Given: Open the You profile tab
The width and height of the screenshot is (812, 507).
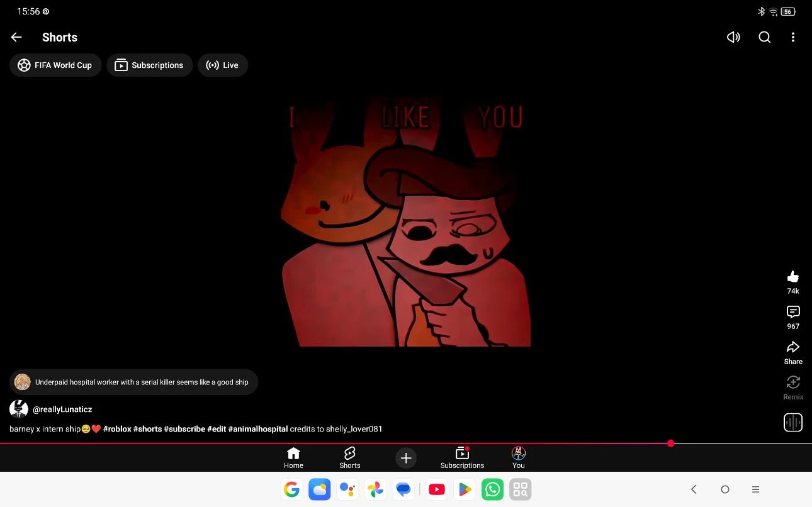Looking at the screenshot, I should (519, 459).
